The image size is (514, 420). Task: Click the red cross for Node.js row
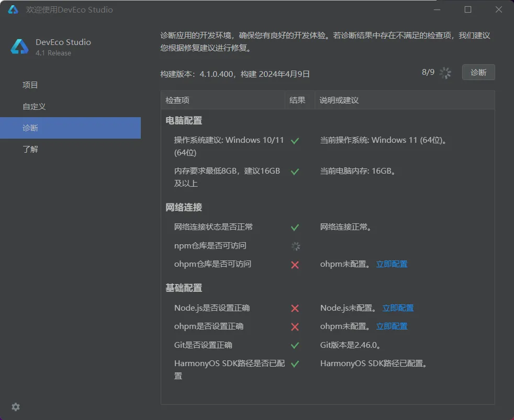(x=295, y=308)
